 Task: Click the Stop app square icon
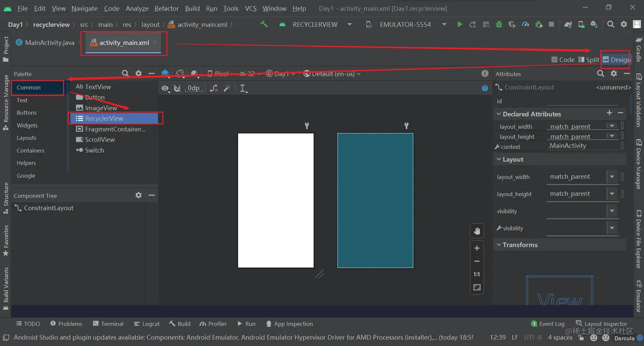[552, 25]
